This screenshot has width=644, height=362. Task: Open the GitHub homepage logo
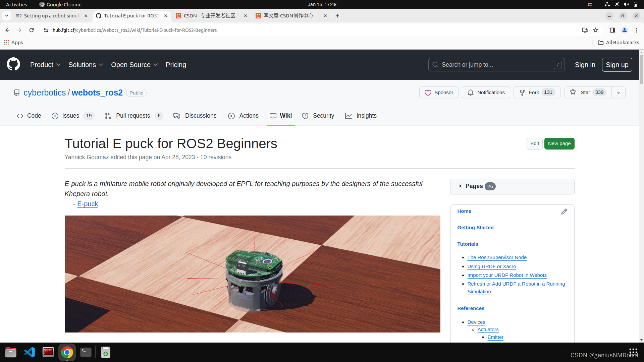pyautogui.click(x=13, y=64)
